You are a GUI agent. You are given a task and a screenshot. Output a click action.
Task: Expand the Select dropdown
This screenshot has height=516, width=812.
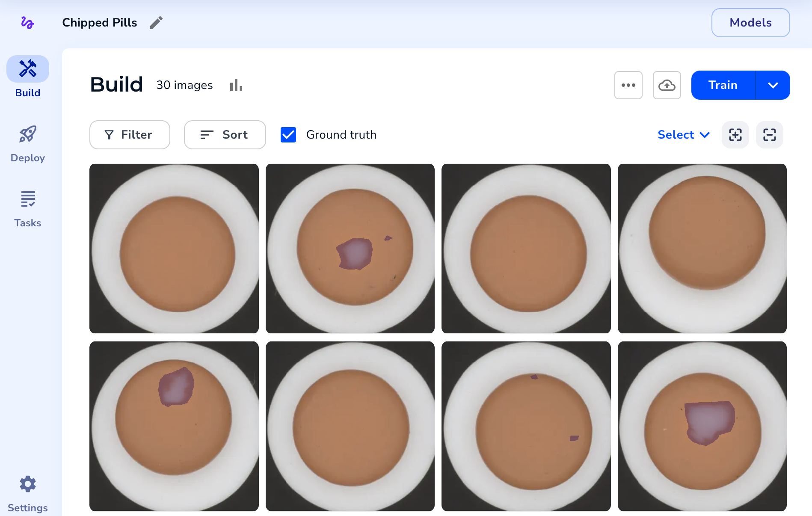point(684,135)
